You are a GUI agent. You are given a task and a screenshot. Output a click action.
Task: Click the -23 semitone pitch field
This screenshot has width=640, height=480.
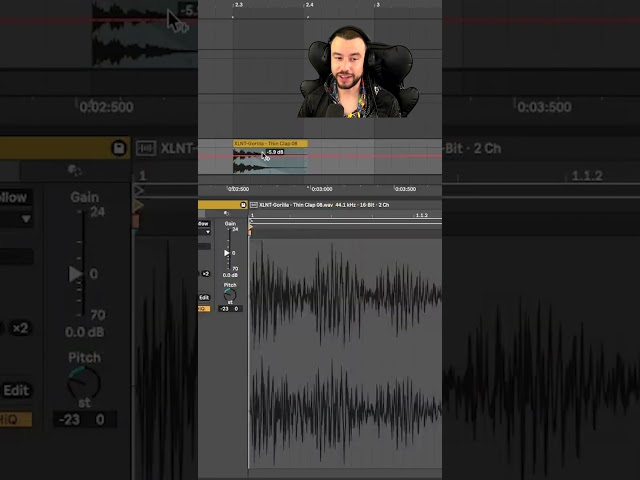coord(224,309)
